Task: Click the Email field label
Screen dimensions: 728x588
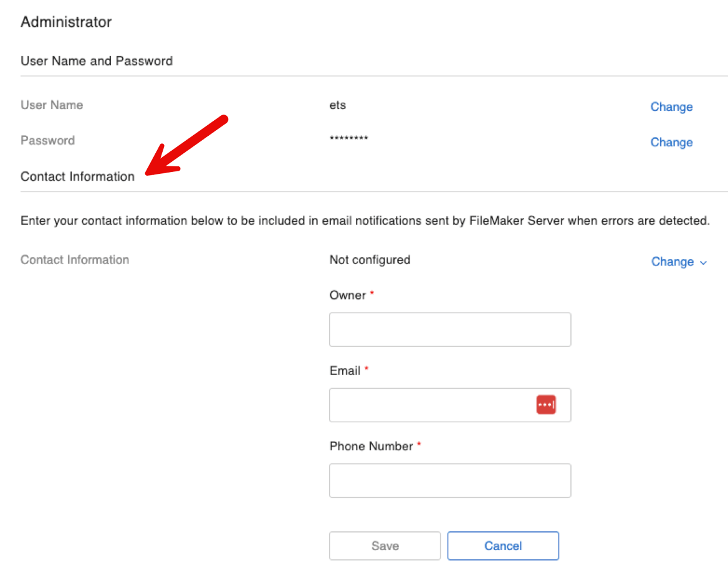Action: 345,371
